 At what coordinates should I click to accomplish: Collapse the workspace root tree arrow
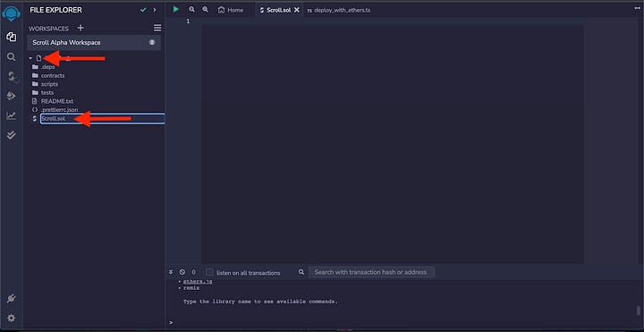point(30,58)
